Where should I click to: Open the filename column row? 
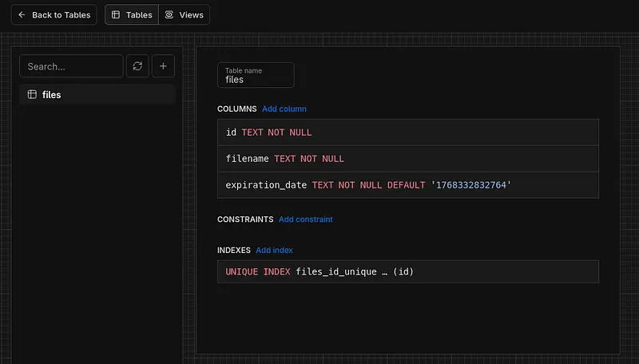coord(407,159)
